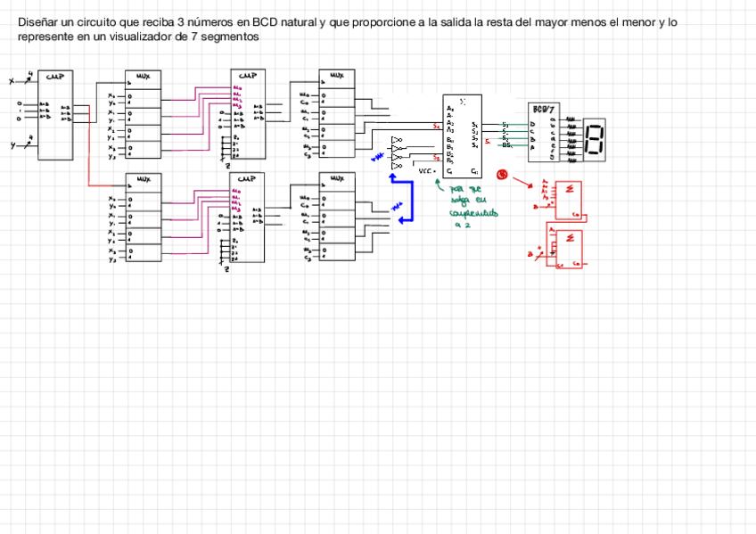Select the upper right MUX block
756x534 pixels.
[336, 115]
